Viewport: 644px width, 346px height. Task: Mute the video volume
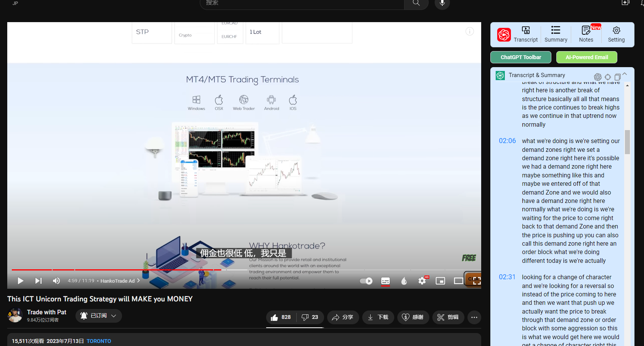[x=56, y=281]
